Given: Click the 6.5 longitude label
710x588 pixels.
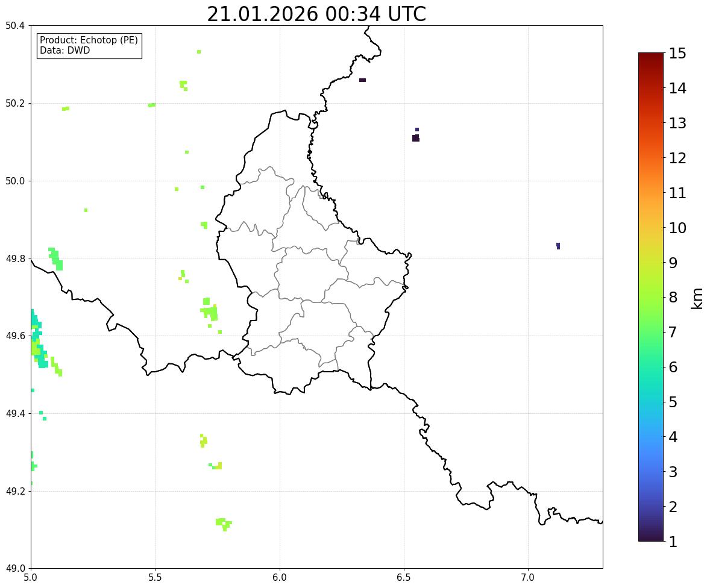Looking at the screenshot, I should coord(404,578).
